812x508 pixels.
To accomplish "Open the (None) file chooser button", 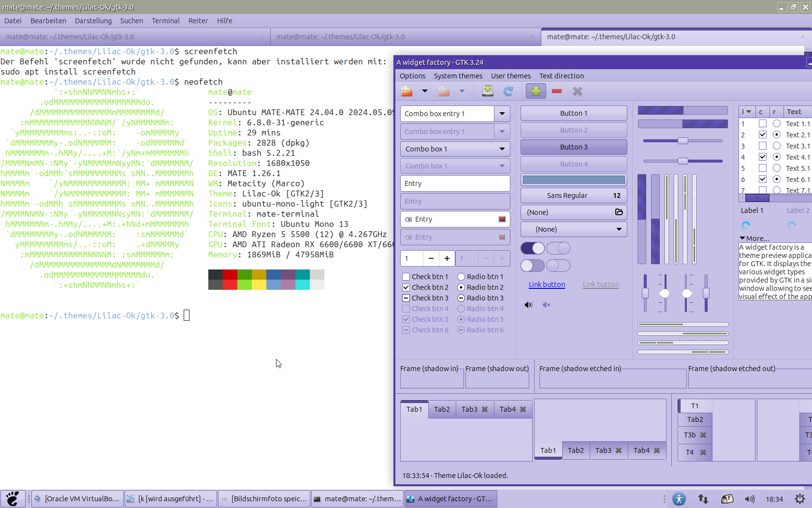I will click(x=574, y=212).
